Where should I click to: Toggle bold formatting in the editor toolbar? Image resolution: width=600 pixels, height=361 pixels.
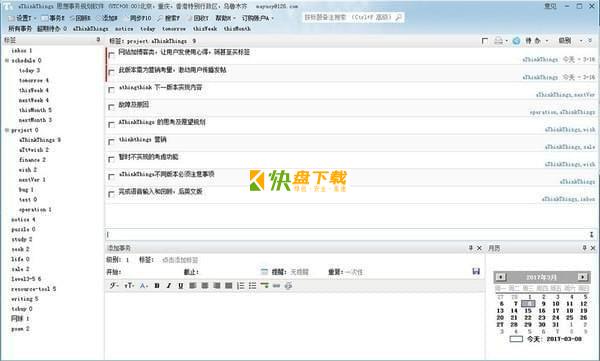pyautogui.click(x=157, y=286)
